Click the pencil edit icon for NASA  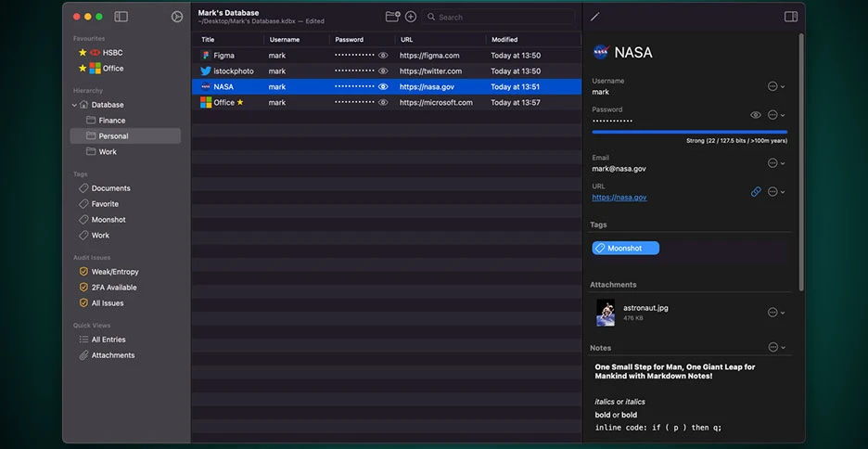point(595,18)
